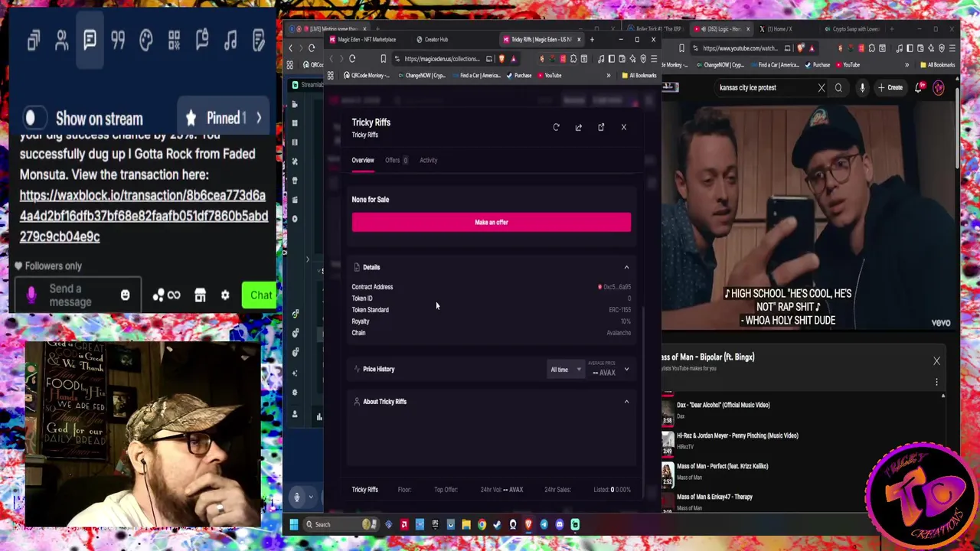Viewport: 980px width, 551px height.
Task: Open File Explorer from taskbar
Action: click(x=465, y=524)
